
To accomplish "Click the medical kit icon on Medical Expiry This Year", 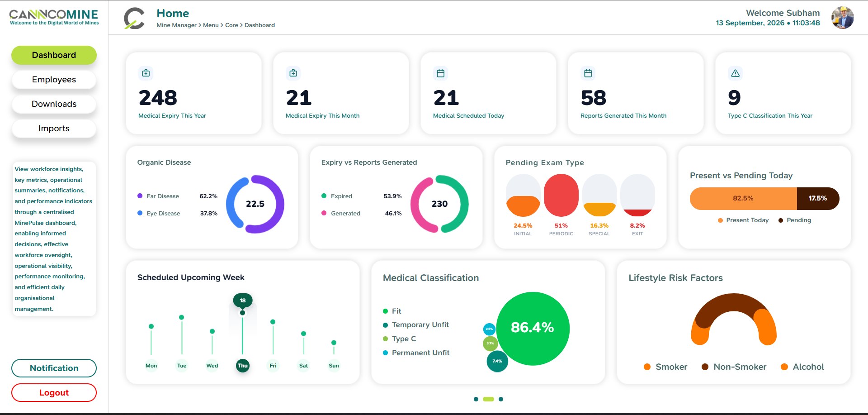I will pos(146,73).
